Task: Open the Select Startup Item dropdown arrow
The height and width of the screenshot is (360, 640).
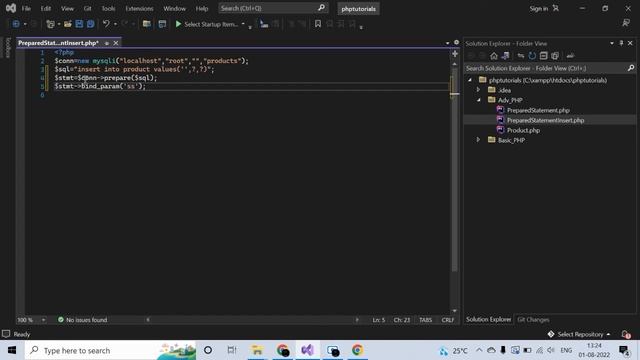Action: tap(243, 24)
